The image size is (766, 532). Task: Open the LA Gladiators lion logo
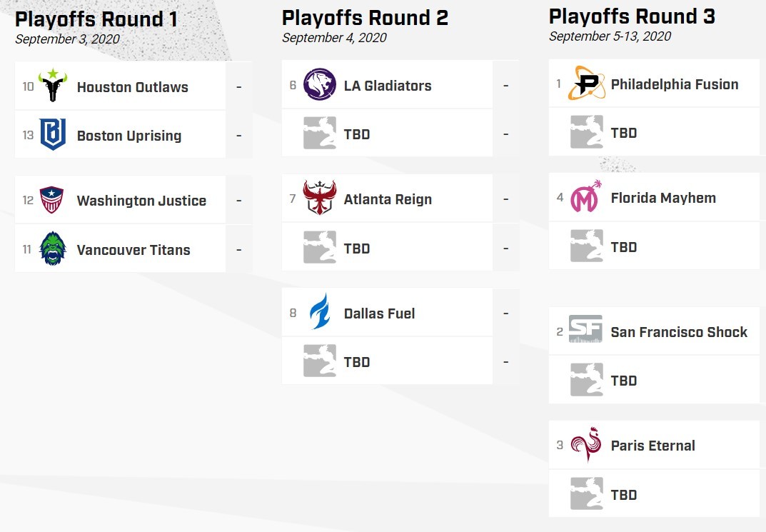[x=320, y=84]
